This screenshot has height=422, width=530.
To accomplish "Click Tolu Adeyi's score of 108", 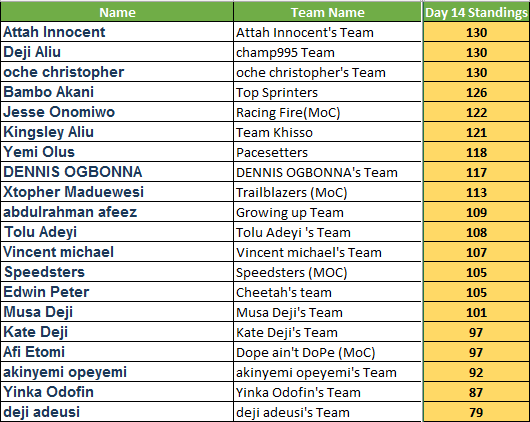I will coord(476,232).
